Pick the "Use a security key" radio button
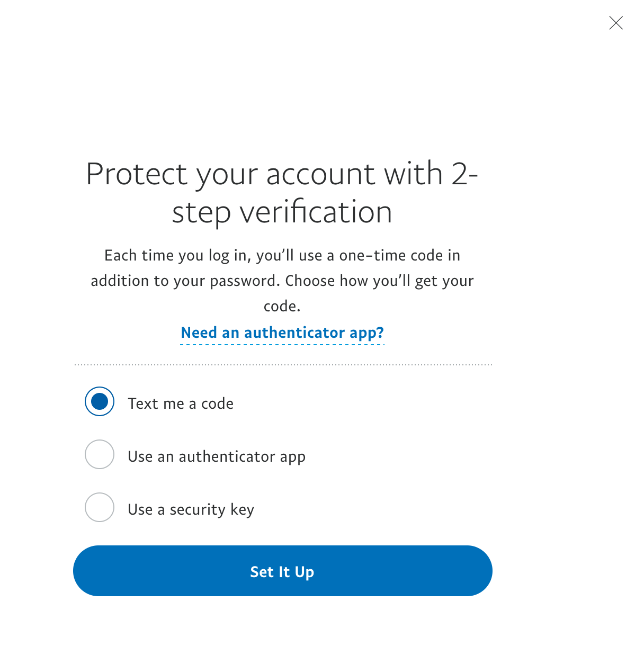644x646 pixels. [100, 507]
